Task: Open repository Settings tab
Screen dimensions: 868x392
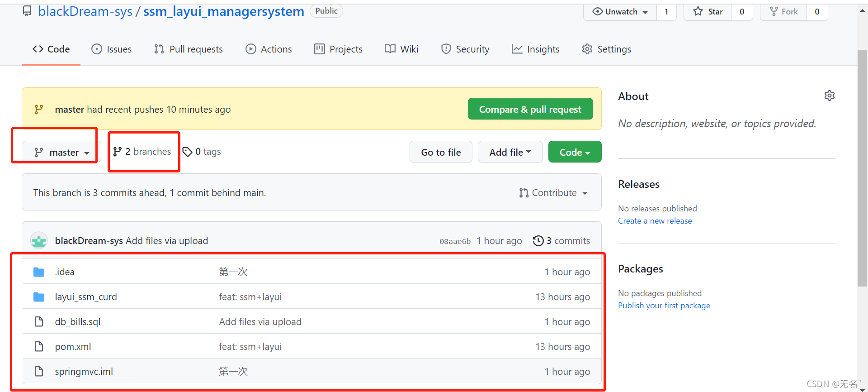Action: (606, 49)
